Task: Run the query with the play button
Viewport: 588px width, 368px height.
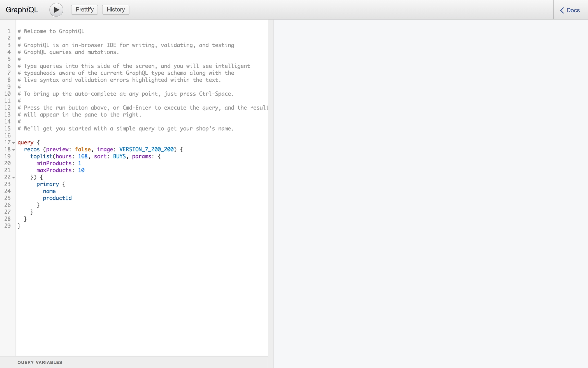Action: point(56,10)
